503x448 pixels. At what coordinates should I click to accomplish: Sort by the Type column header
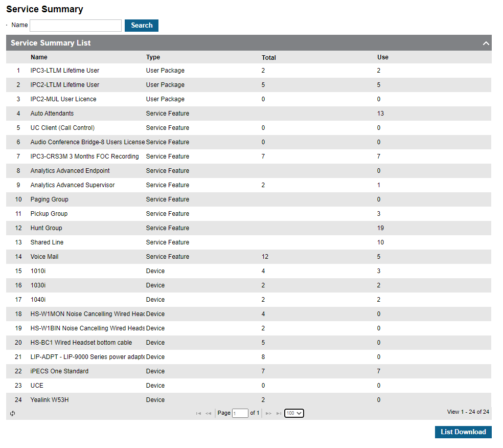(x=153, y=57)
